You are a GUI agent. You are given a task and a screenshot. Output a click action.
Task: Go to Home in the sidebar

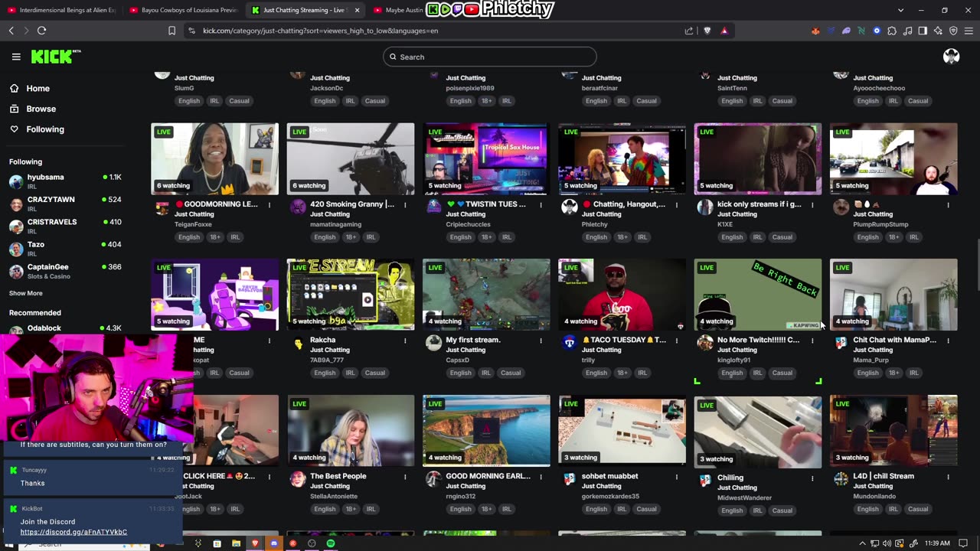pyautogui.click(x=38, y=89)
